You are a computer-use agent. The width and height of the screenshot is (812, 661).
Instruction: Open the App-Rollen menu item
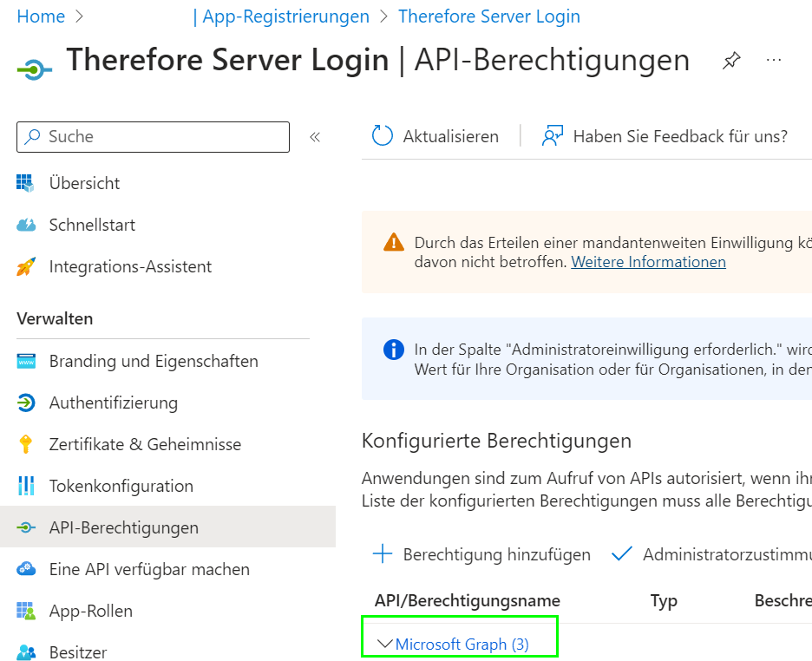pyautogui.click(x=90, y=612)
